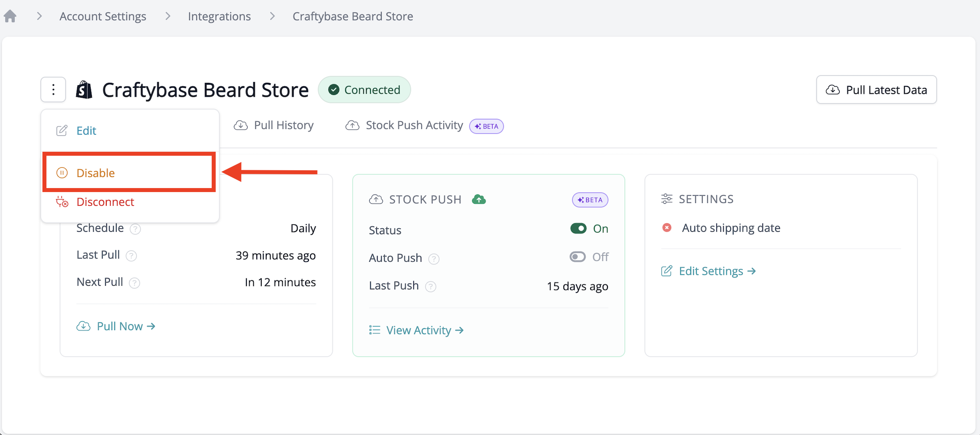This screenshot has height=435, width=980.
Task: Click Pull Latest Data button
Action: pos(876,90)
